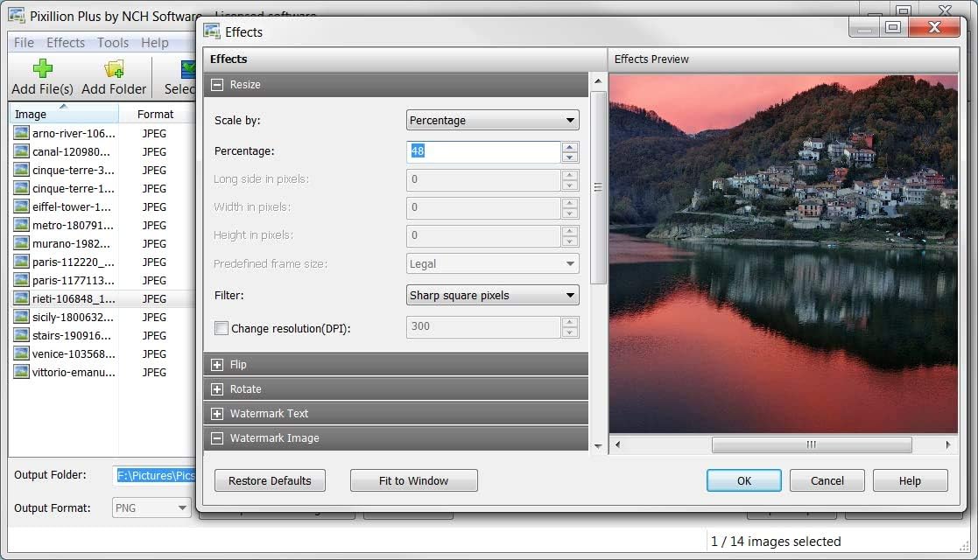The image size is (978, 560).
Task: Click file icon for arno-river-106... row
Action: 21,133
